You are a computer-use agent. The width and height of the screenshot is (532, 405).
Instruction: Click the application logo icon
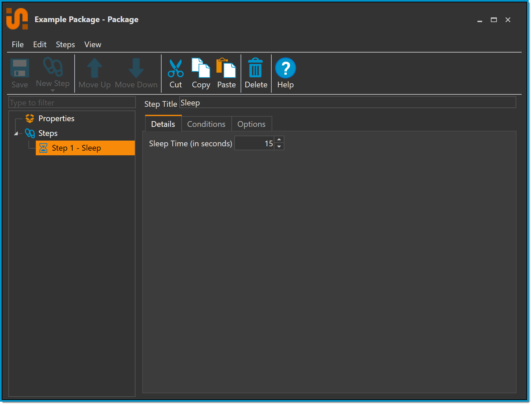pos(17,19)
